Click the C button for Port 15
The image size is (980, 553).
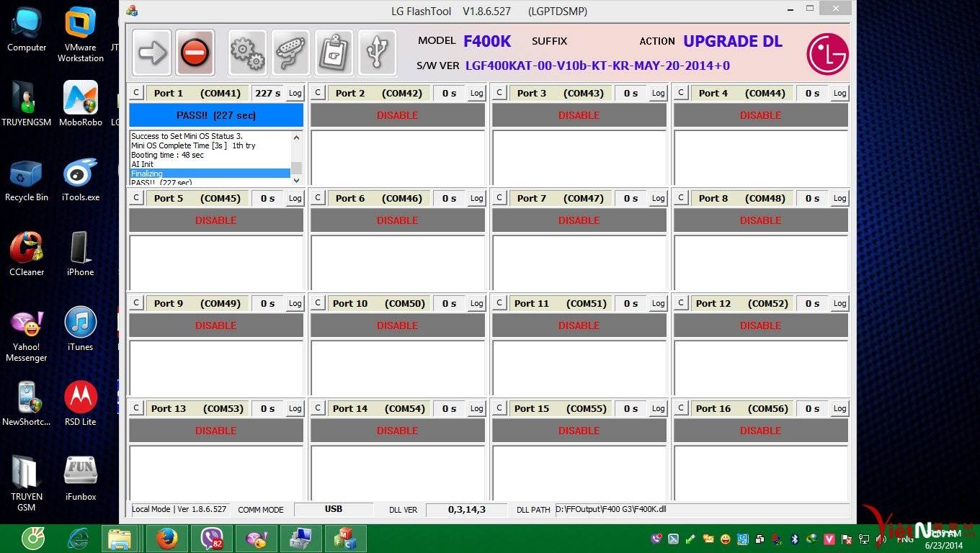tap(499, 408)
